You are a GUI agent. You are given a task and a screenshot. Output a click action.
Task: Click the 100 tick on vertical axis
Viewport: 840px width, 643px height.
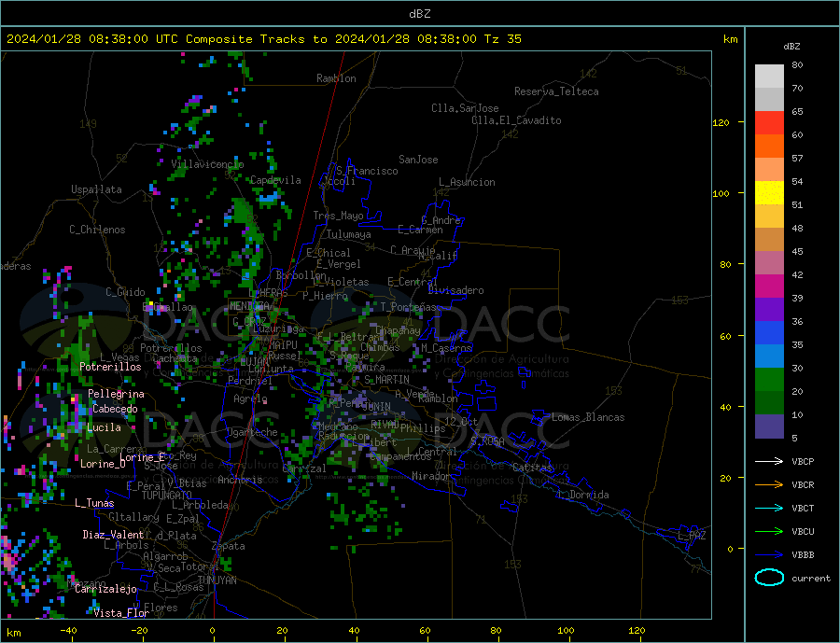721,193
